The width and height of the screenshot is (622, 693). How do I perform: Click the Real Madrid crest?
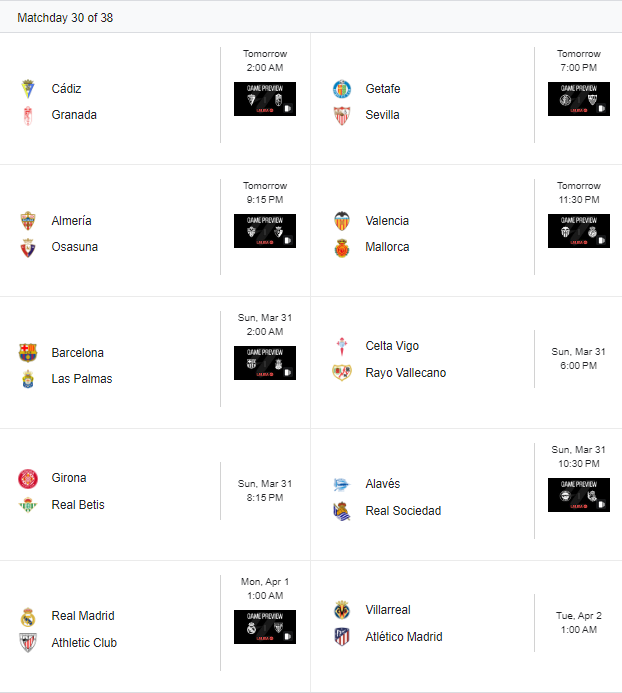(x=28, y=616)
